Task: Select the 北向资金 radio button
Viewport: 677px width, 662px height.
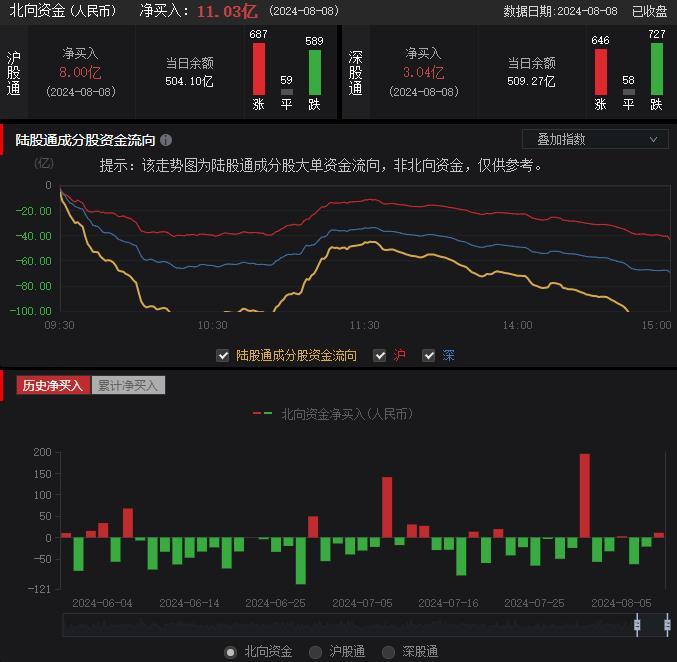Action: pos(231,652)
